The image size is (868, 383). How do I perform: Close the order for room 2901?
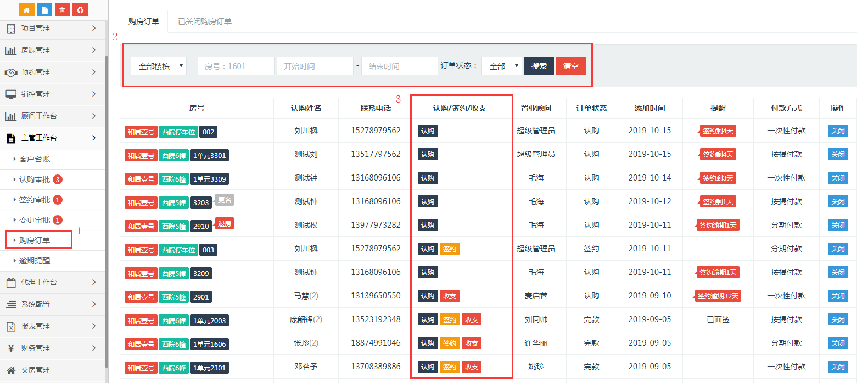click(x=838, y=296)
